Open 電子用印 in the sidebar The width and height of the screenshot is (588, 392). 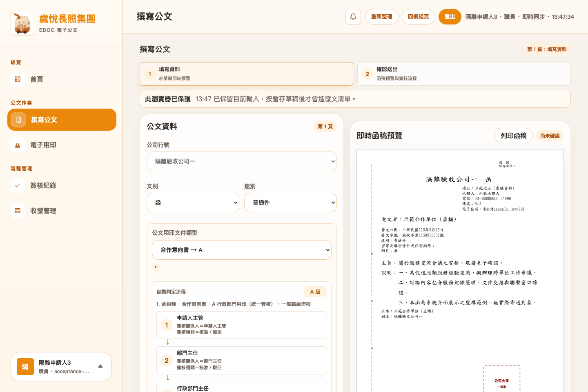click(x=62, y=145)
